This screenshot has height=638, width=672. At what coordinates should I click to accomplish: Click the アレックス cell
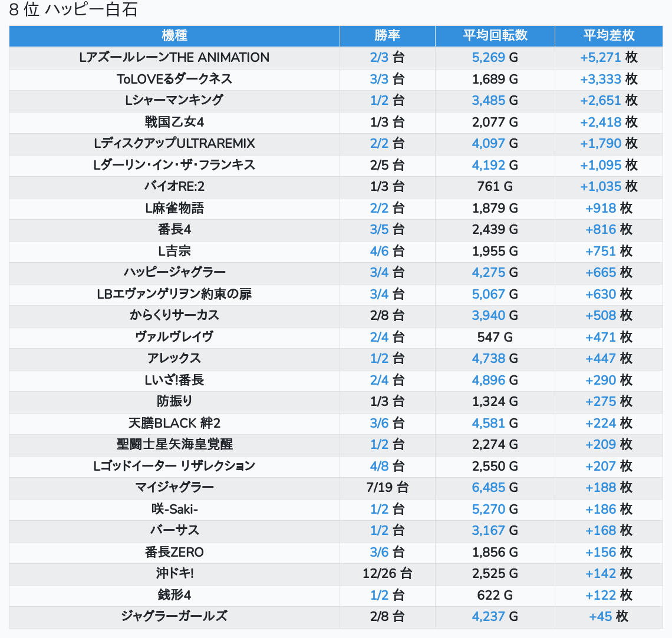click(174, 358)
